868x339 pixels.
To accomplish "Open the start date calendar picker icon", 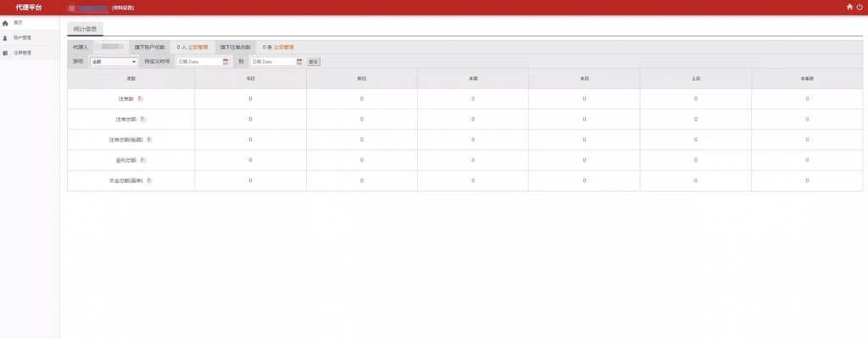I will 225,62.
